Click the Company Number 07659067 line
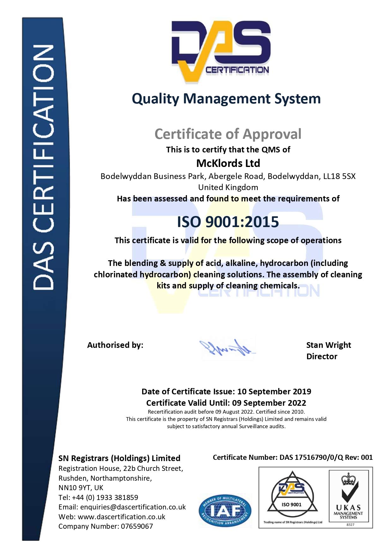The image size is (392, 555). coord(106,526)
